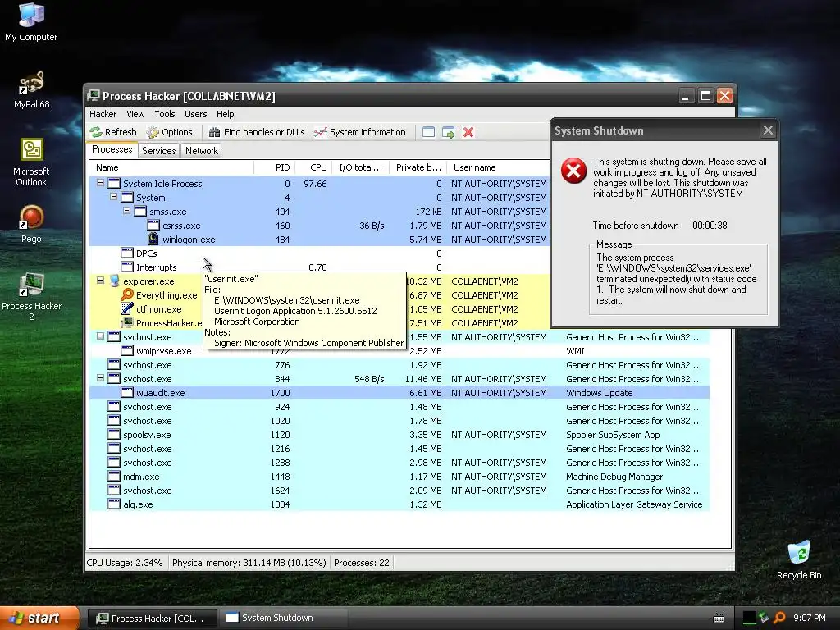840x630 pixels.
Task: Switch to Process Hacker taskbar button
Action: [x=152, y=619]
